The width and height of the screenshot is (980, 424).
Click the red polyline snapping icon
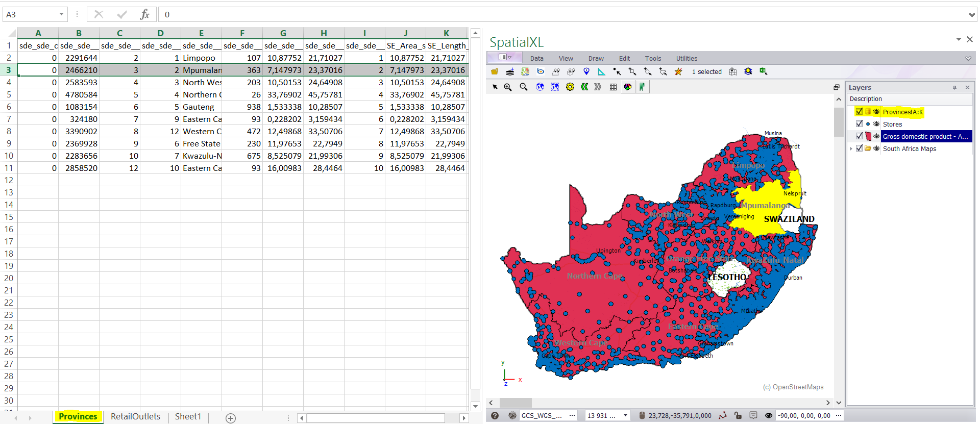coord(723,415)
